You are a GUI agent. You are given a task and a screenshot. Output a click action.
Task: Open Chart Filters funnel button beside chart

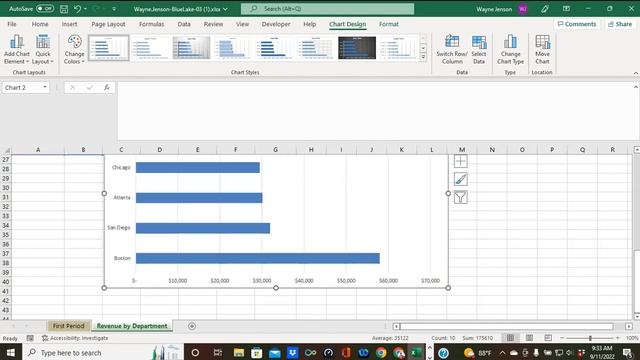[460, 197]
